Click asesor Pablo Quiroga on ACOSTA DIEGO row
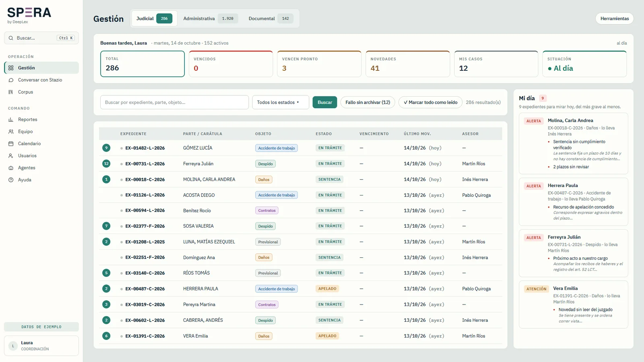The height and width of the screenshot is (362, 644). click(476, 195)
